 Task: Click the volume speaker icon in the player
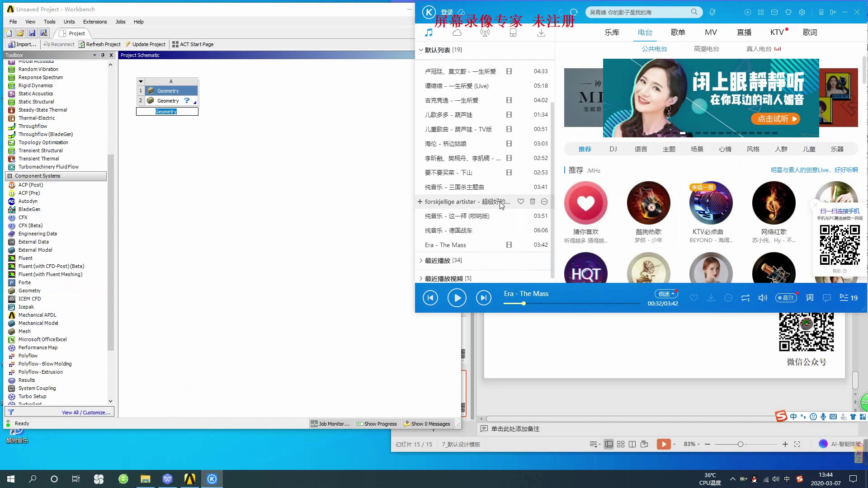point(763,298)
